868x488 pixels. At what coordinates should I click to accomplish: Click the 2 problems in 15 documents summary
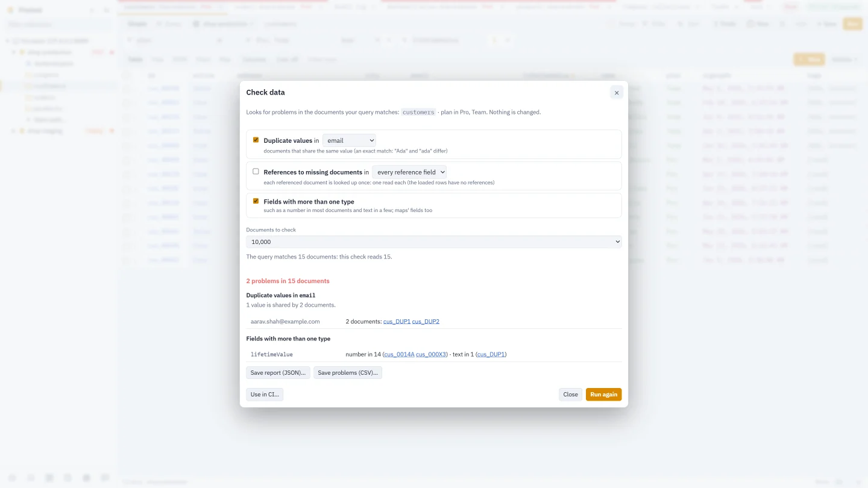point(288,281)
